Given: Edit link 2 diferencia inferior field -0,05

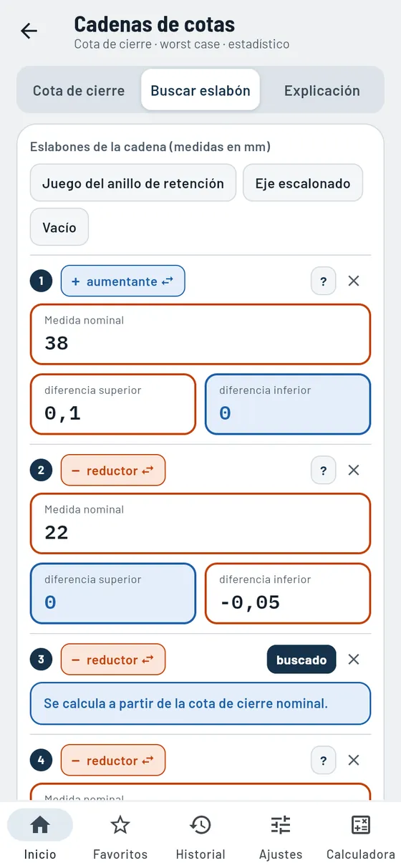Looking at the screenshot, I should tap(288, 594).
